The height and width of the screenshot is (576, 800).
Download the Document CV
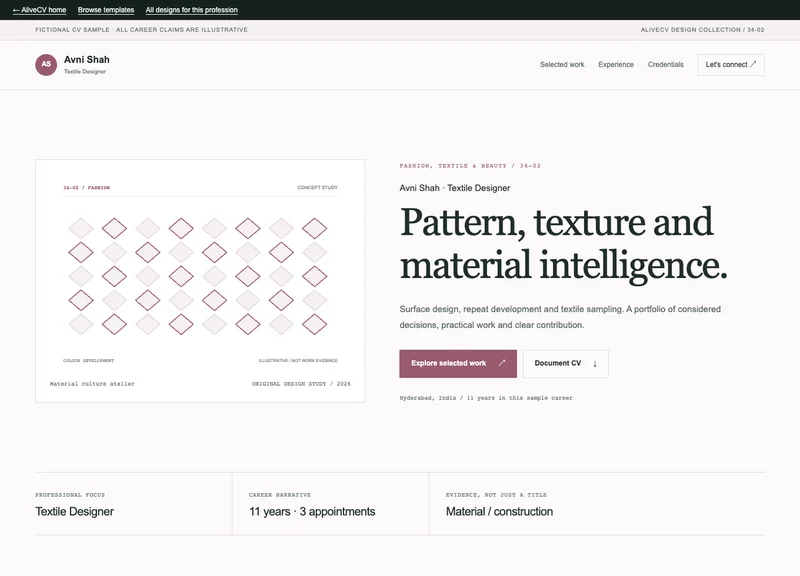click(x=565, y=364)
